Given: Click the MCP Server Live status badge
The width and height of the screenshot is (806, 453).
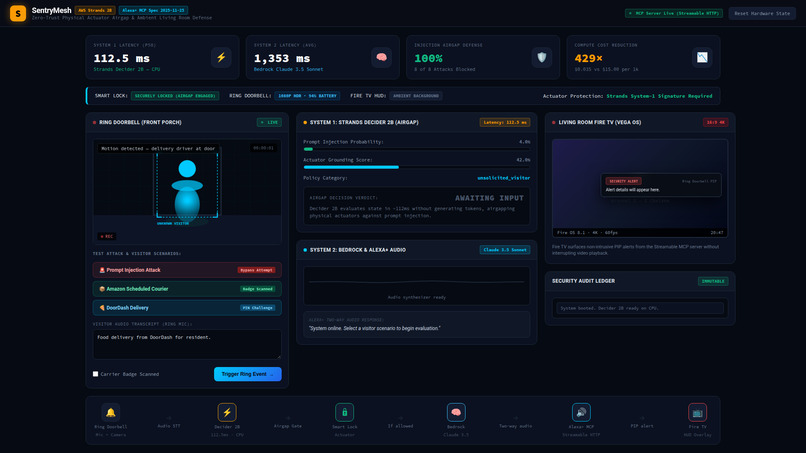Looking at the screenshot, I should click(x=673, y=13).
